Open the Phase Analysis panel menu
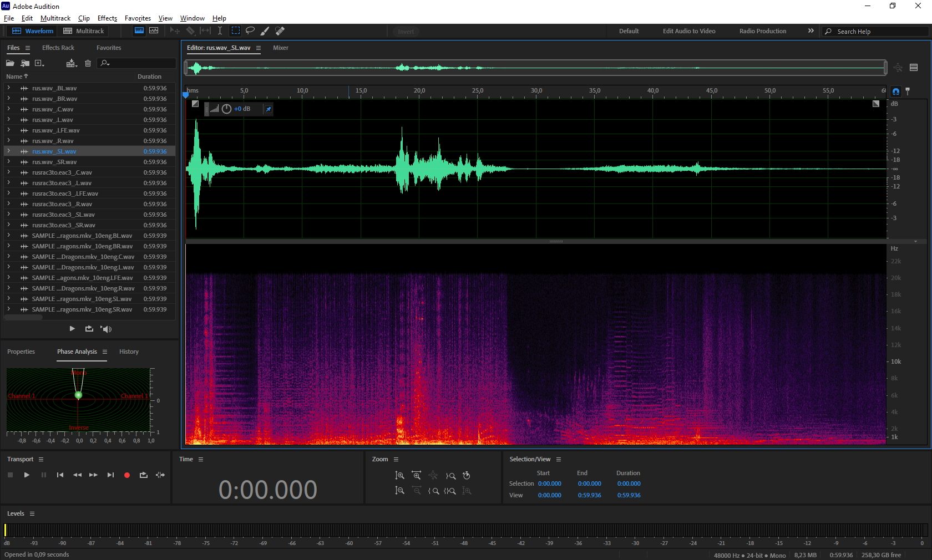The width and height of the screenshot is (932, 560). tap(105, 352)
